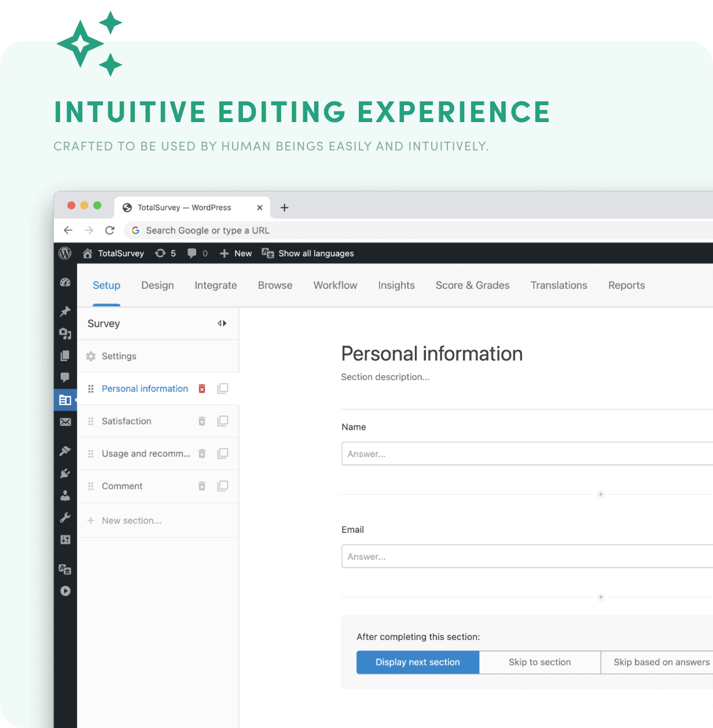Viewport: 713px width, 728px height.
Task: Open the Plugins icon in sidebar
Action: (x=65, y=473)
